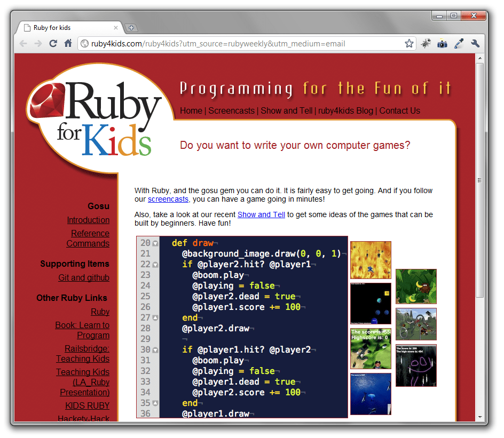Image resolution: width=504 pixels, height=438 pixels.
Task: Click the globe site info icon
Action: (x=84, y=44)
